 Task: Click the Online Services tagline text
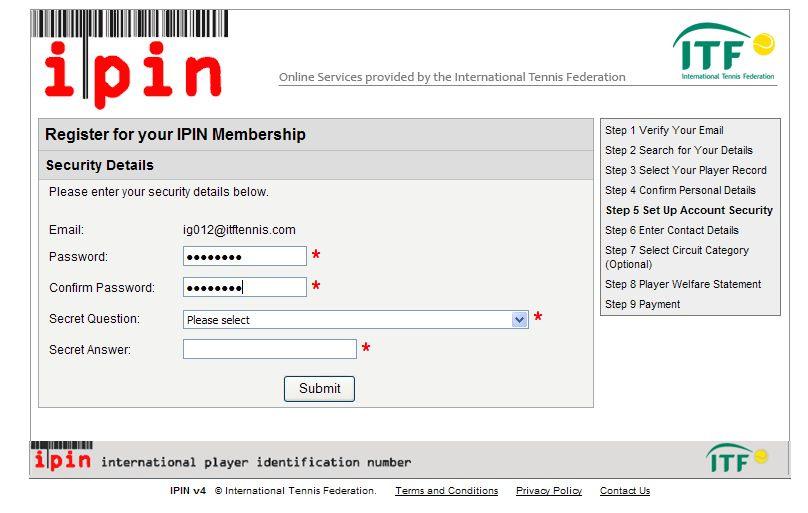tap(452, 77)
